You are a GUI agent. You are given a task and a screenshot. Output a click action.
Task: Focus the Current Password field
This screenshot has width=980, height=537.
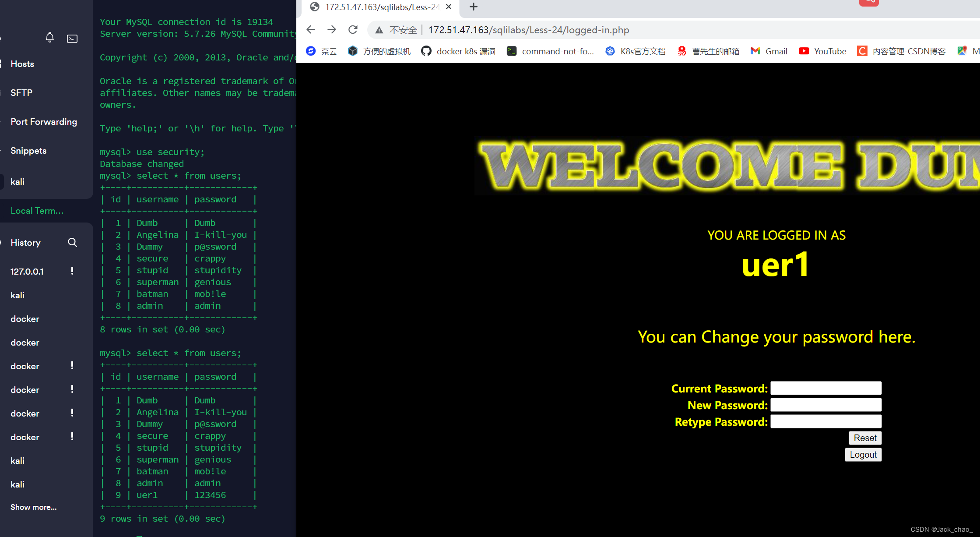(x=825, y=388)
